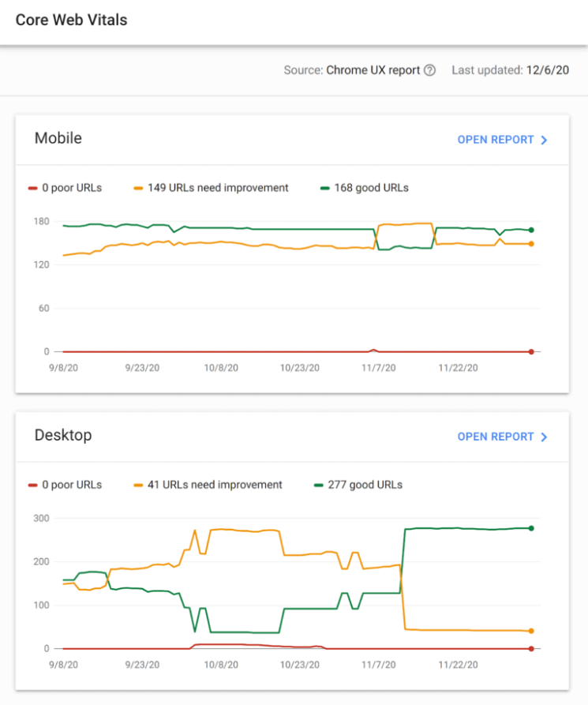This screenshot has height=705, width=588.
Task: Click chevron arrow next to Desktop Open Report
Action: [x=544, y=437]
